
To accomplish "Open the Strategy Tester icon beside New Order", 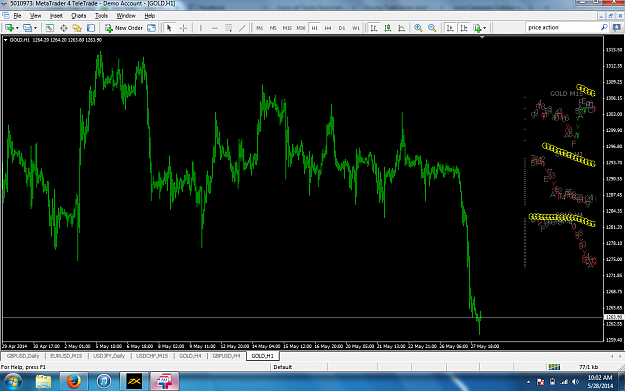I will (151, 28).
